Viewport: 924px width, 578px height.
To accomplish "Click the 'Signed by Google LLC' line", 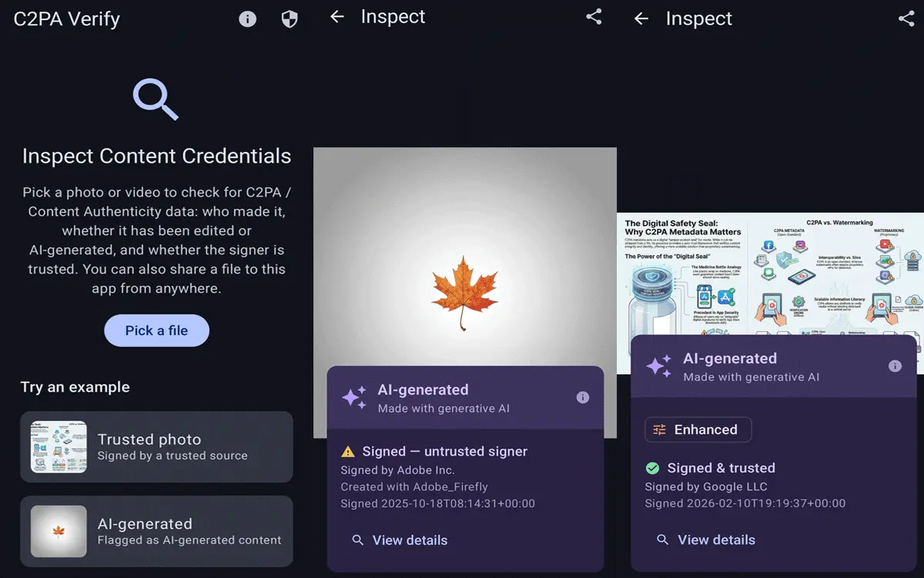I will point(706,486).
